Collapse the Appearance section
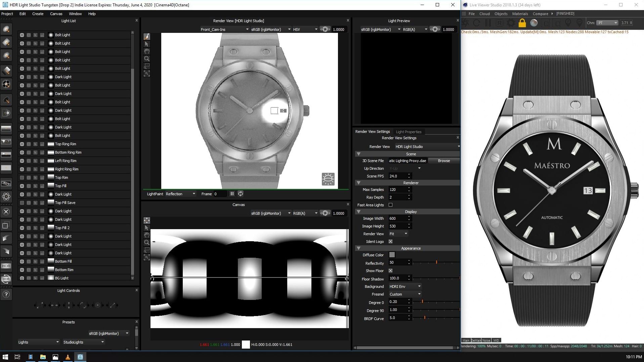 point(358,248)
